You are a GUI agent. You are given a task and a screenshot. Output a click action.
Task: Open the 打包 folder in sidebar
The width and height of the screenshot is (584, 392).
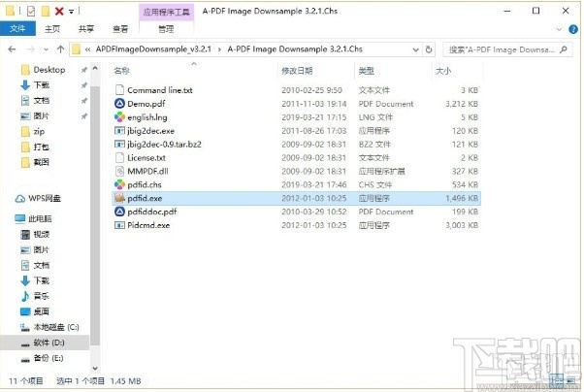tap(35, 147)
